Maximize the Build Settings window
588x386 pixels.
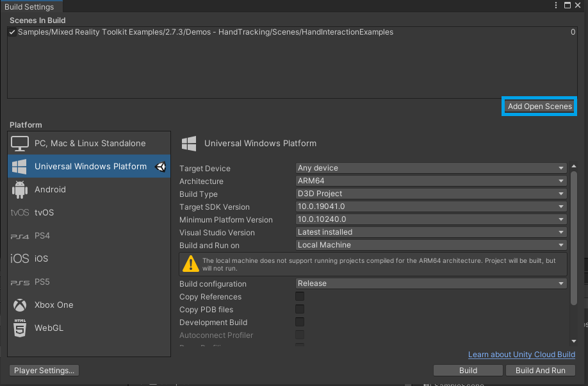tap(568, 5)
